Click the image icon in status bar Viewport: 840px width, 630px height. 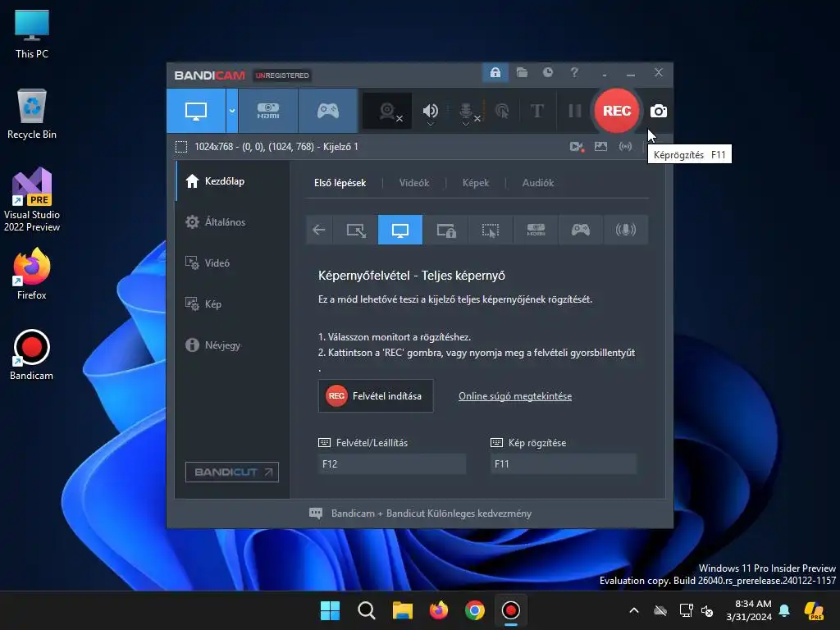click(x=600, y=147)
